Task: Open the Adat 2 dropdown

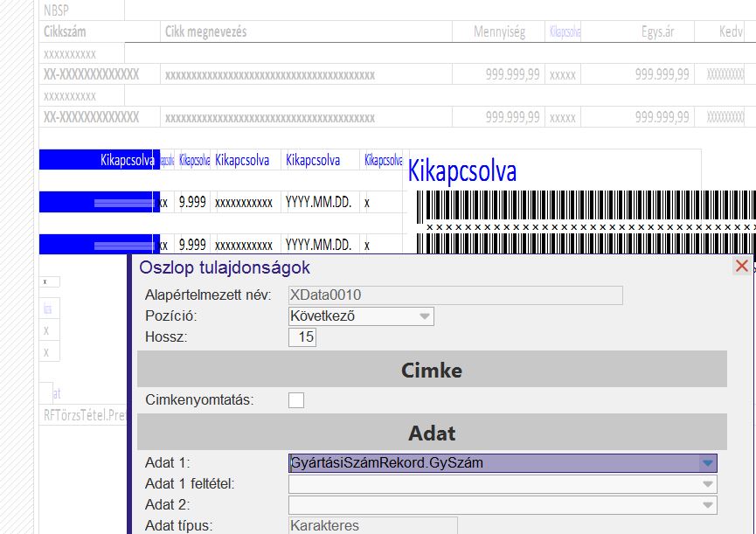Action: point(503,505)
